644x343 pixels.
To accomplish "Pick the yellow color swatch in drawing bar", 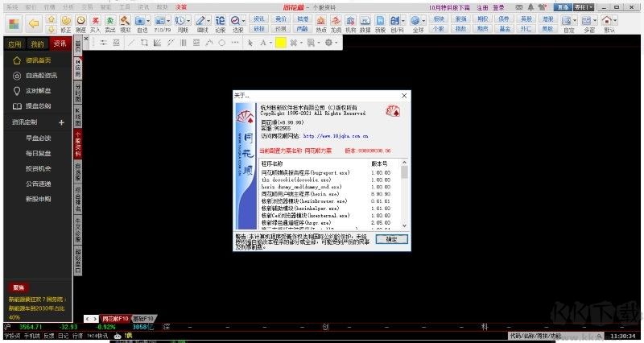I will pos(280,43).
